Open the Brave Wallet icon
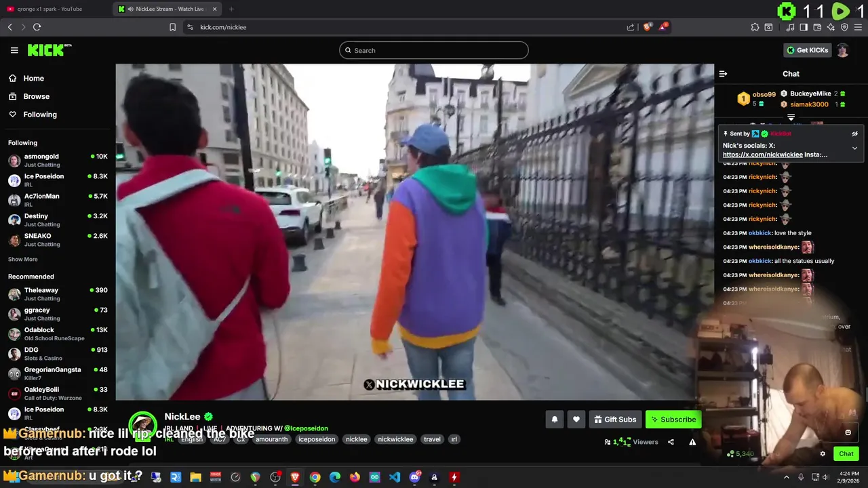The height and width of the screenshot is (488, 868). tap(817, 27)
